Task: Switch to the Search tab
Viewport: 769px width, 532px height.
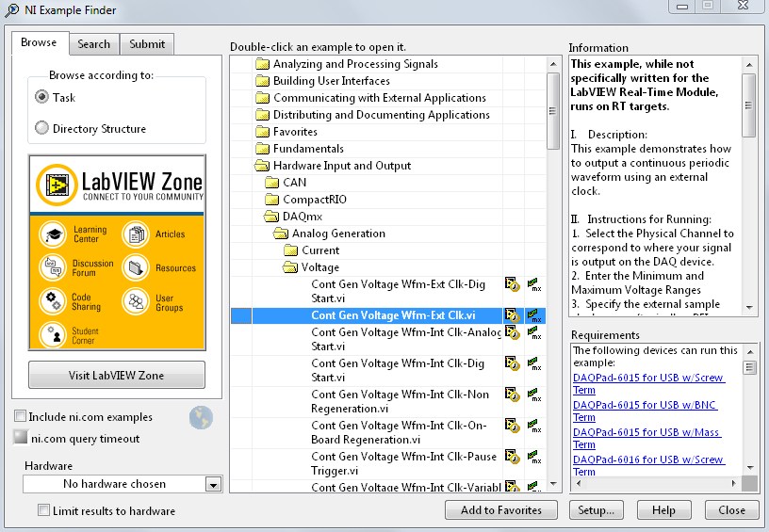Action: [x=93, y=44]
